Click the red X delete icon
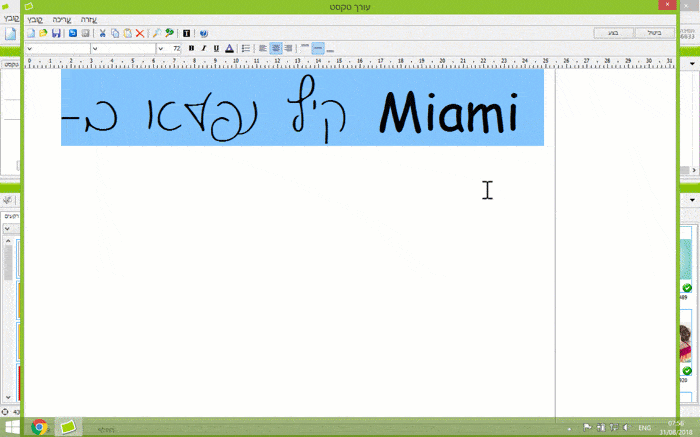The image size is (700, 437). pyautogui.click(x=140, y=33)
